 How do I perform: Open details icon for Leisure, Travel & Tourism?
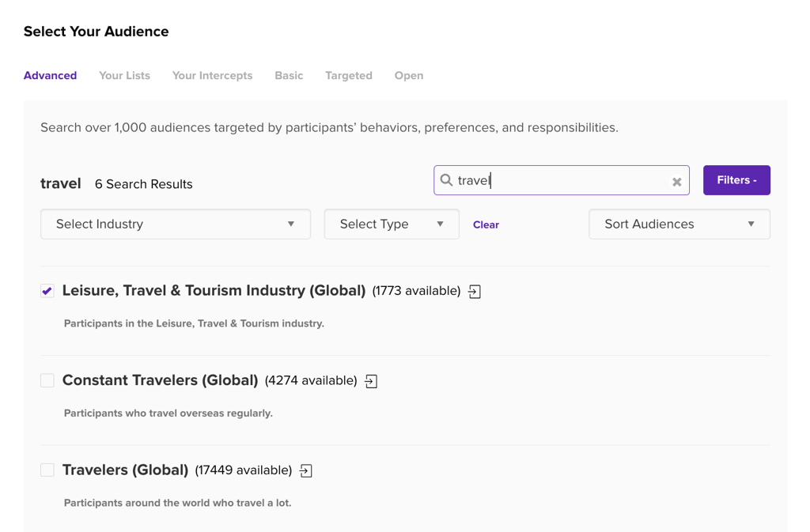475,292
